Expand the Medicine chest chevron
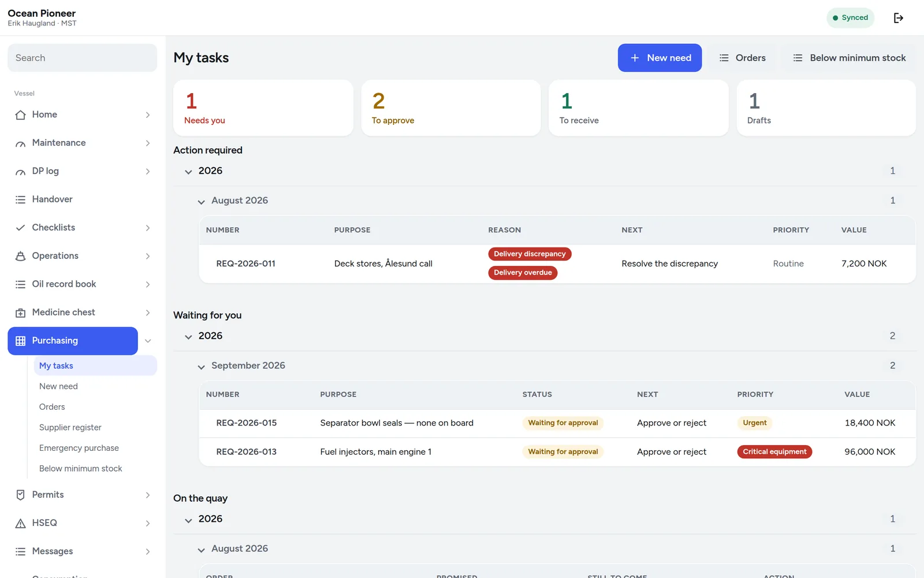This screenshot has height=578, width=924. [148, 313]
